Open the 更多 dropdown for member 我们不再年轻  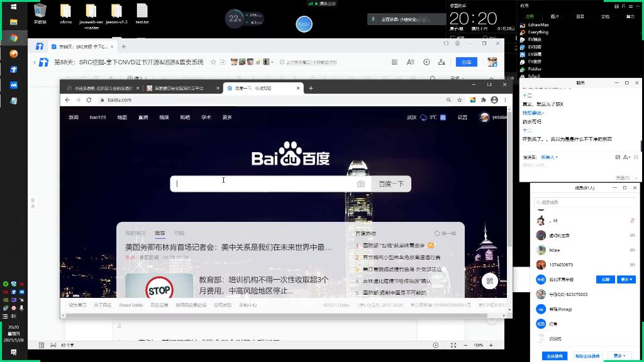pyautogui.click(x=626, y=280)
